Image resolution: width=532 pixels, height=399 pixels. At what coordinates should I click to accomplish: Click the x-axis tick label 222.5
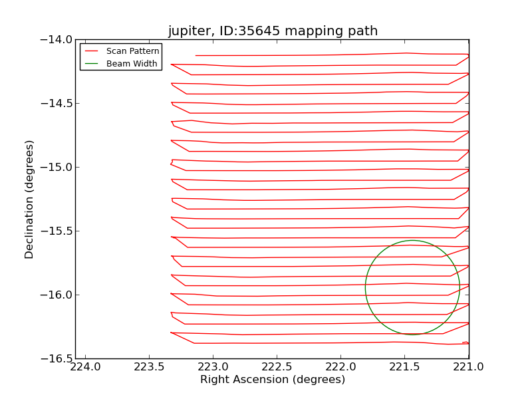point(277,367)
